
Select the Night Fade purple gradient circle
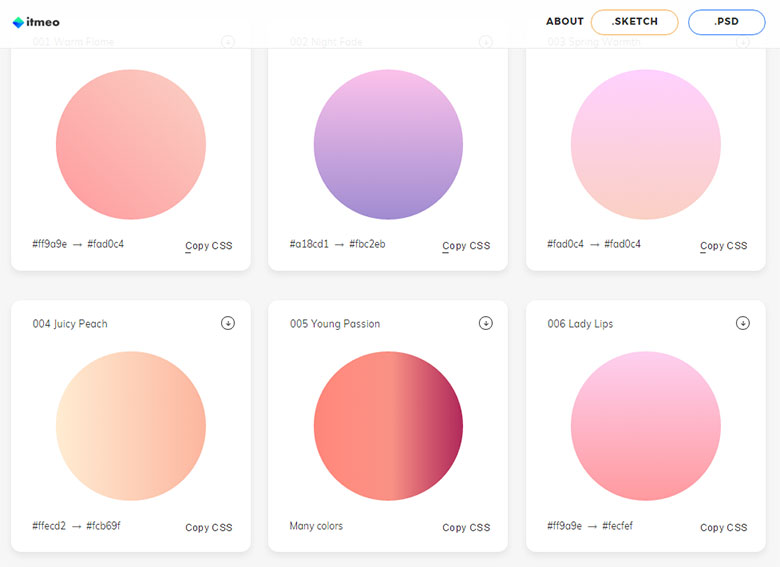tap(388, 144)
